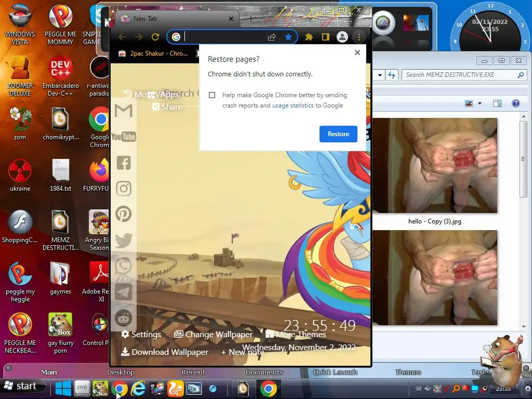Open Chrome's extensions puzzle icon
The image size is (532, 399).
[309, 37]
